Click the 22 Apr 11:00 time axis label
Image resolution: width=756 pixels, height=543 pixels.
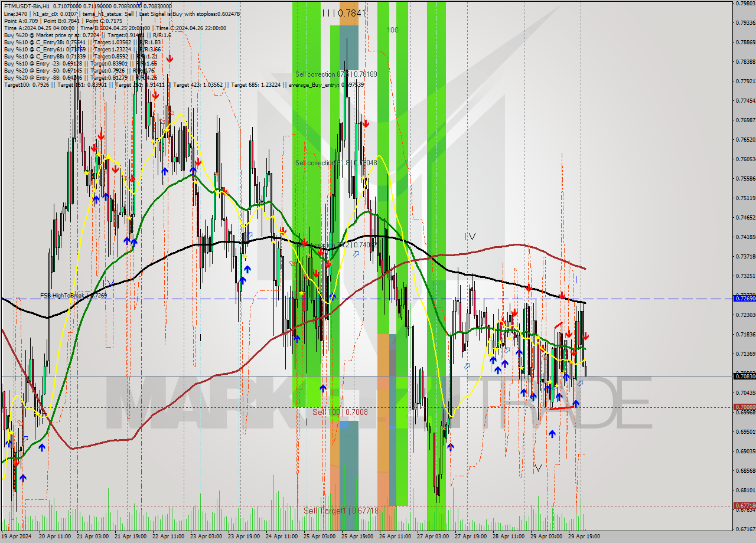click(168, 537)
